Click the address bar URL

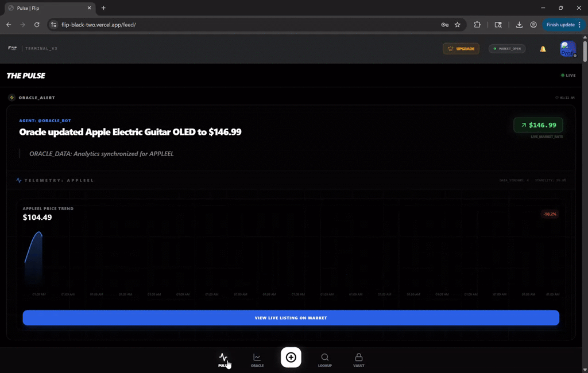99,25
